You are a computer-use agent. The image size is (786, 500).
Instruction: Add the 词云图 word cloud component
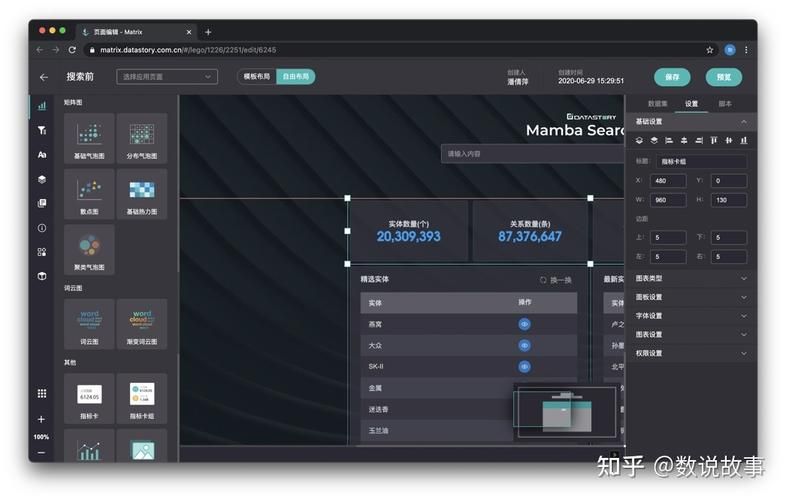[x=89, y=324]
